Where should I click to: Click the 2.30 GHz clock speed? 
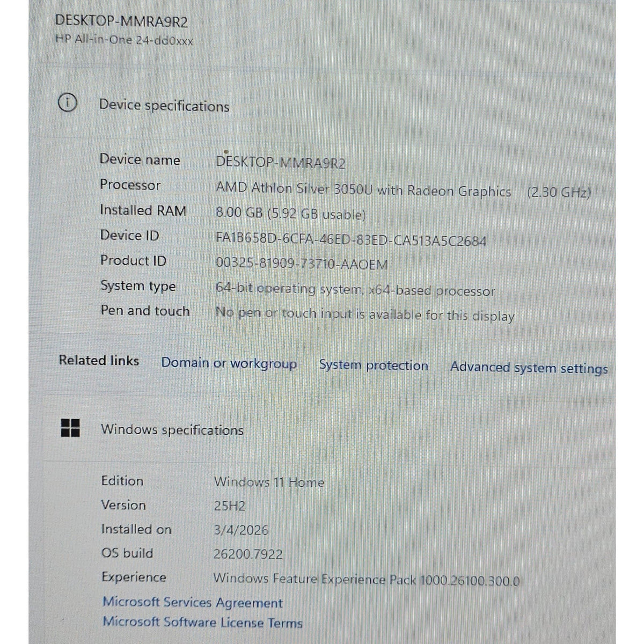tap(559, 192)
